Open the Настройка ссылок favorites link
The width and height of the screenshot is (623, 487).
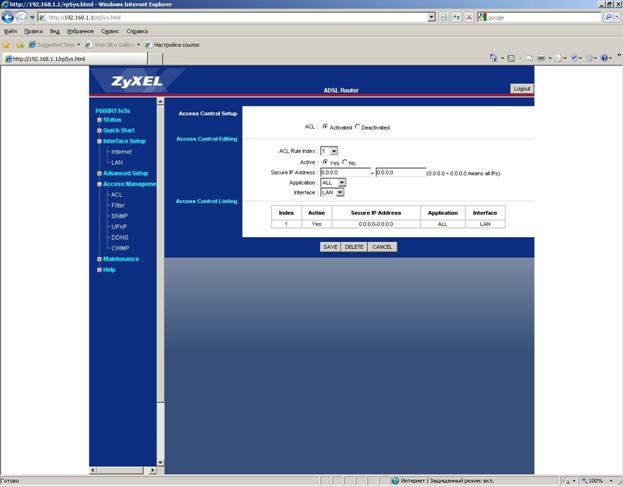tap(173, 45)
